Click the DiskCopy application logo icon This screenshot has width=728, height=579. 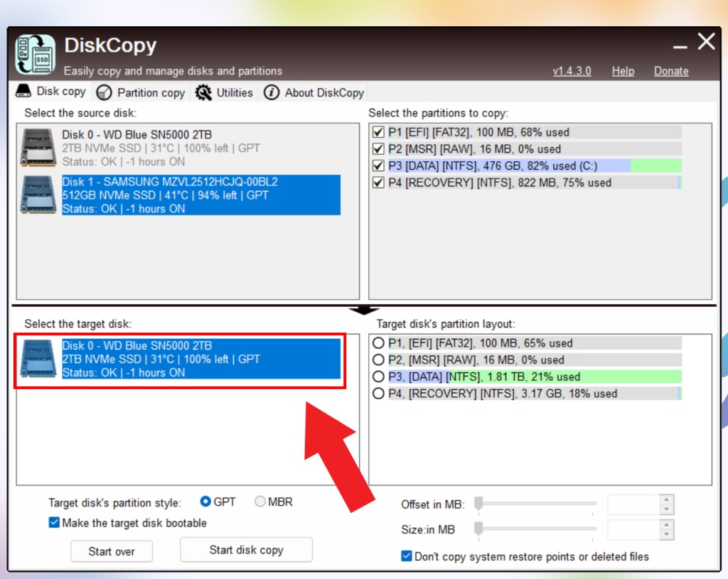click(36, 54)
